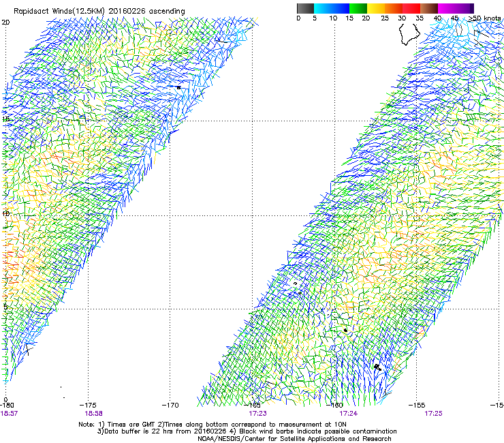Click the yellow 20–25 knots legend color
Viewport: 504px width, 443px height.
click(376, 8)
